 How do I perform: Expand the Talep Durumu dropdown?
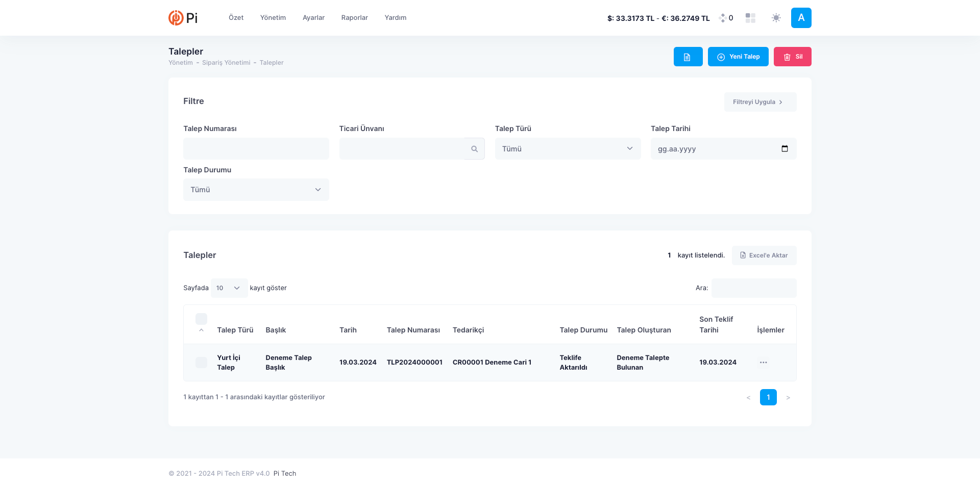pos(256,190)
